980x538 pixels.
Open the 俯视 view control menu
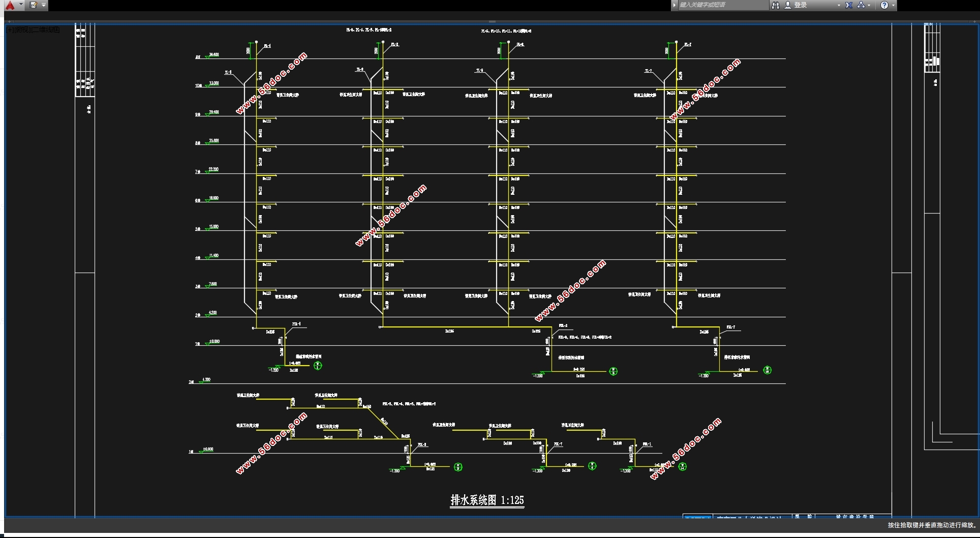(x=22, y=30)
